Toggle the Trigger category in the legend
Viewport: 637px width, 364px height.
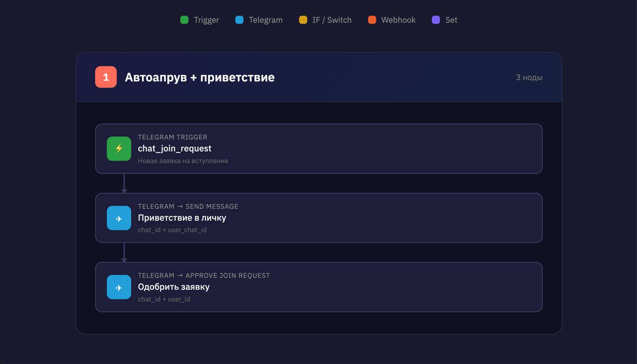(199, 20)
